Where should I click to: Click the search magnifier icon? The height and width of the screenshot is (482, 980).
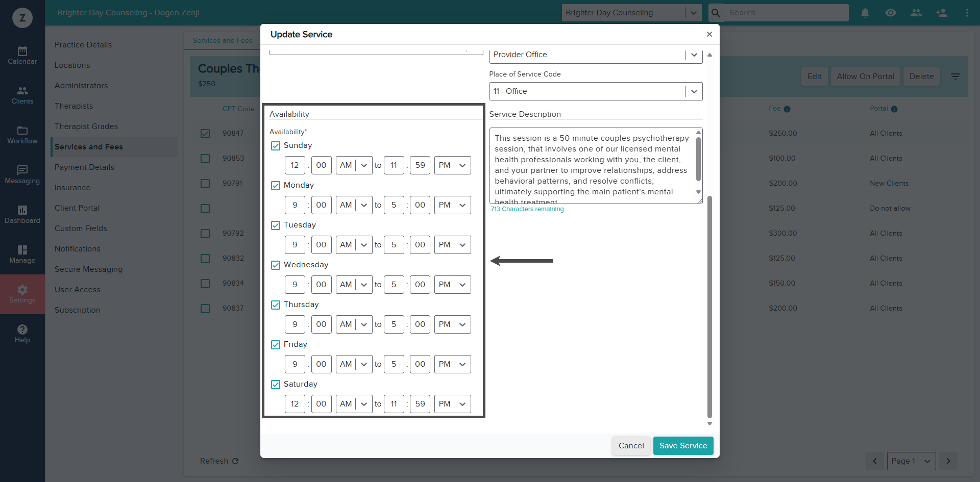[716, 13]
